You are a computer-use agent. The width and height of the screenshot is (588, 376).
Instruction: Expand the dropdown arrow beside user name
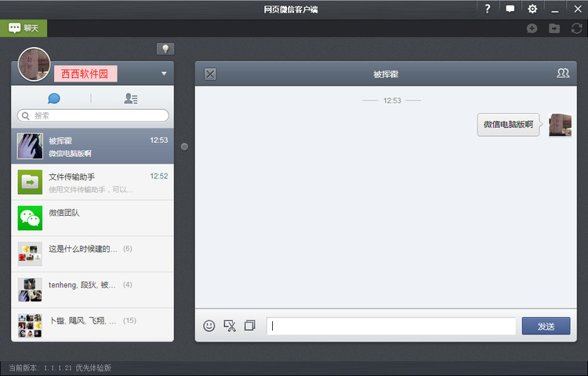point(164,74)
